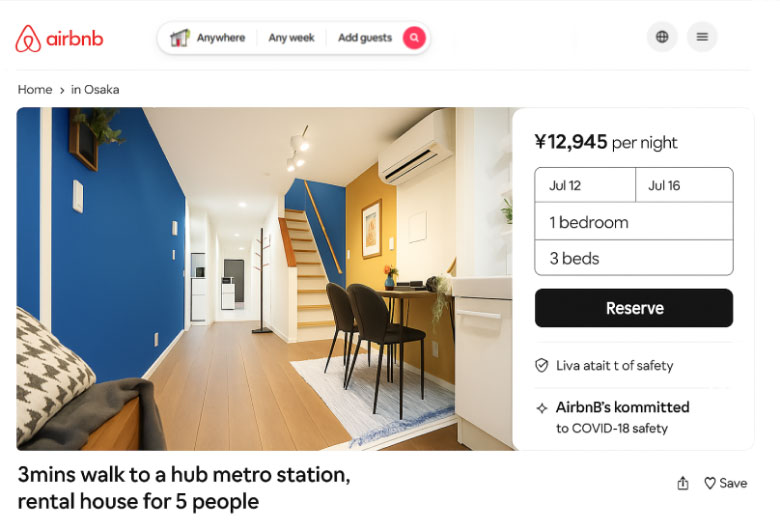Click the Airbnb logo
The image size is (780, 520).
click(x=59, y=38)
